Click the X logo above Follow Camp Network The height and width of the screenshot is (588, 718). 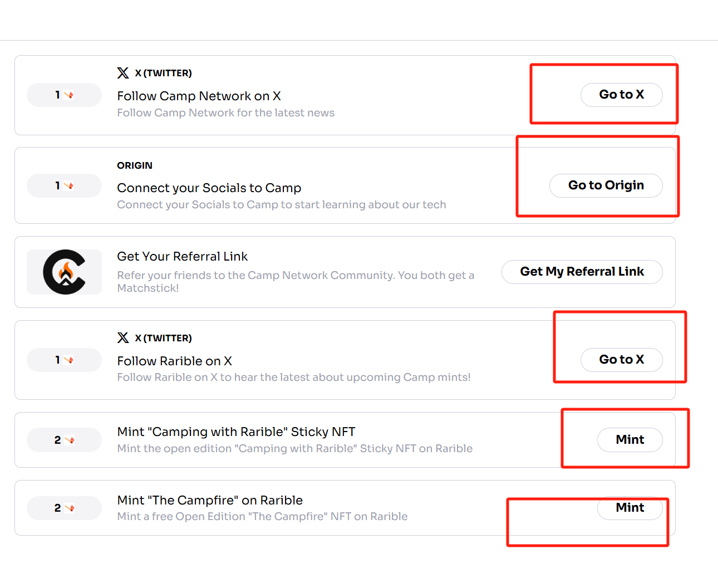[x=123, y=73]
